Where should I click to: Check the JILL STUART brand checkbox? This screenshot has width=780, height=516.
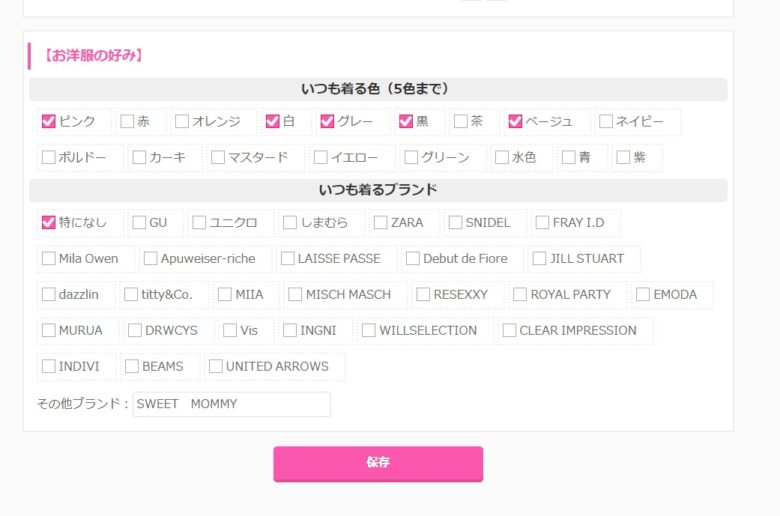pyautogui.click(x=539, y=259)
